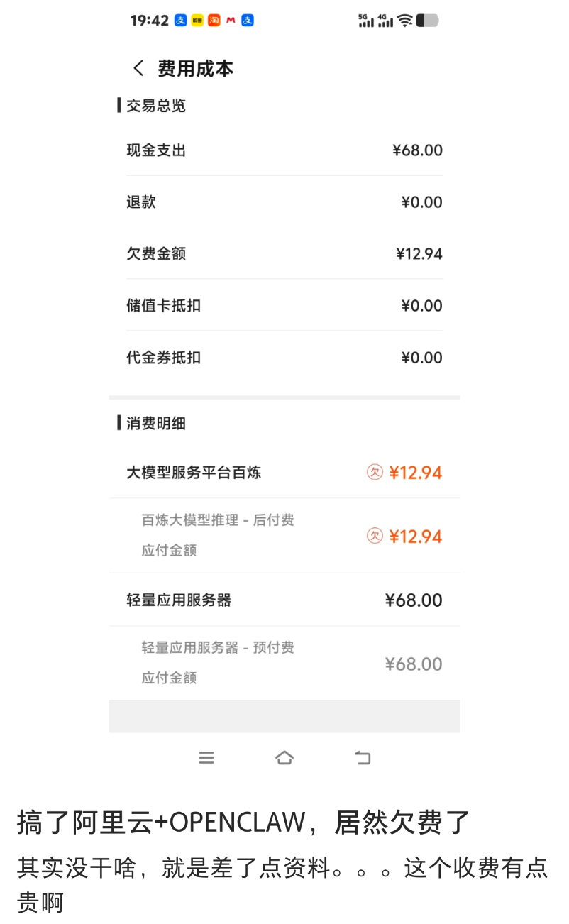The height and width of the screenshot is (924, 569).
Task: Tap the battery indicator icon
Action: [x=427, y=21]
